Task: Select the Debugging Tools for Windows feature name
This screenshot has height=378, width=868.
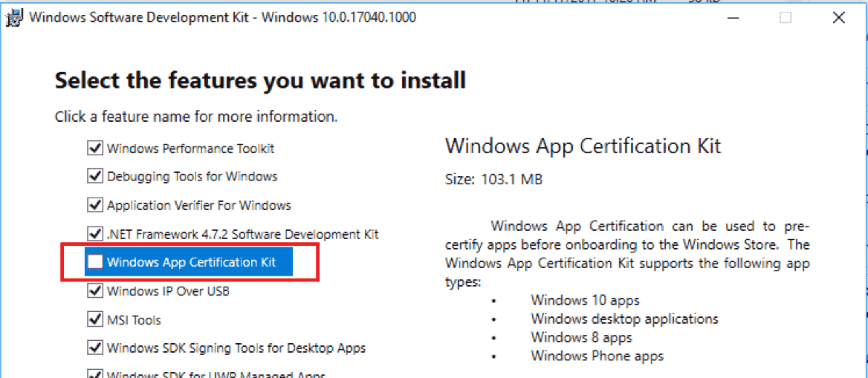Action: click(192, 177)
